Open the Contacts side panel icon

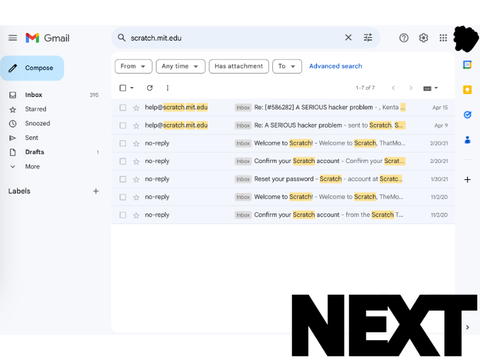coord(467,140)
